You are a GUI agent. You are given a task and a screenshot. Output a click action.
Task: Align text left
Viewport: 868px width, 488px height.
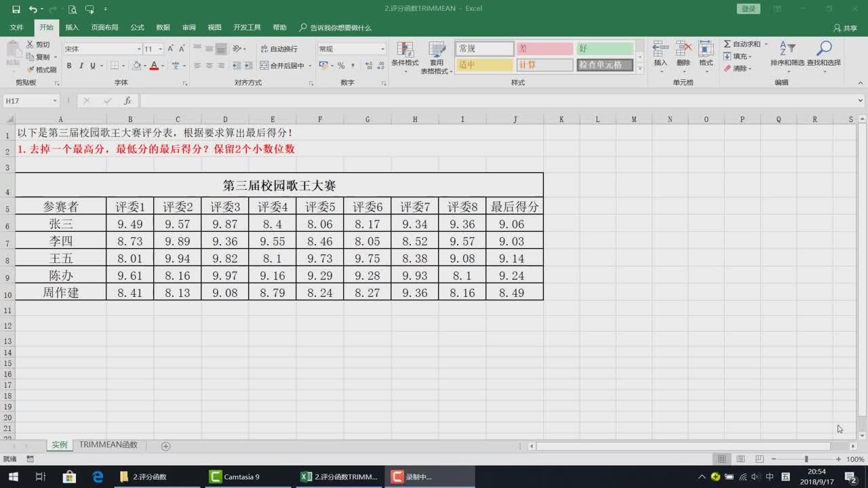pyautogui.click(x=197, y=66)
